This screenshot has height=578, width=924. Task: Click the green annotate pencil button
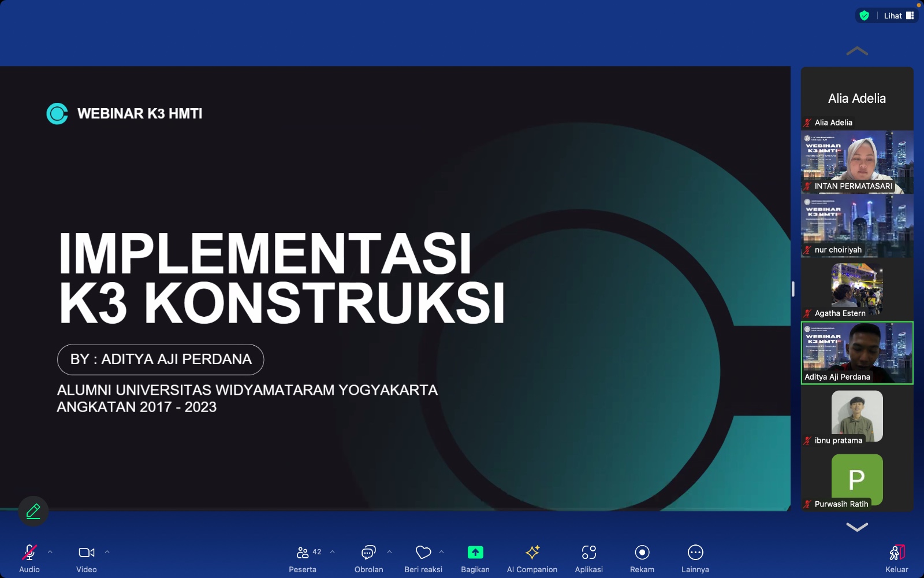[x=33, y=511]
